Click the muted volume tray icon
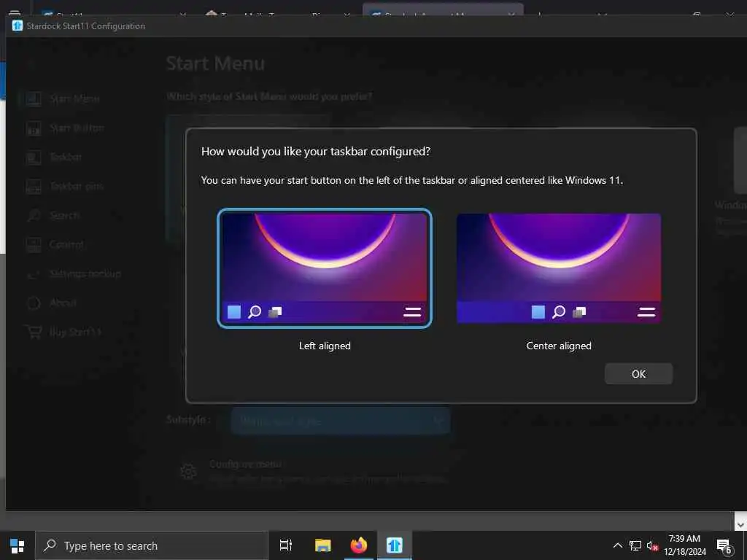This screenshot has width=747, height=560. pos(652,545)
